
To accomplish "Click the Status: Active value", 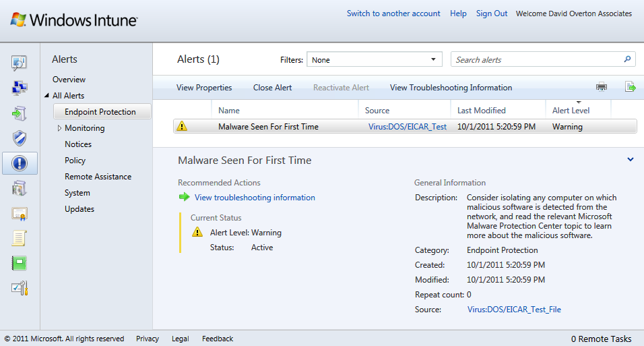I will click(262, 248).
